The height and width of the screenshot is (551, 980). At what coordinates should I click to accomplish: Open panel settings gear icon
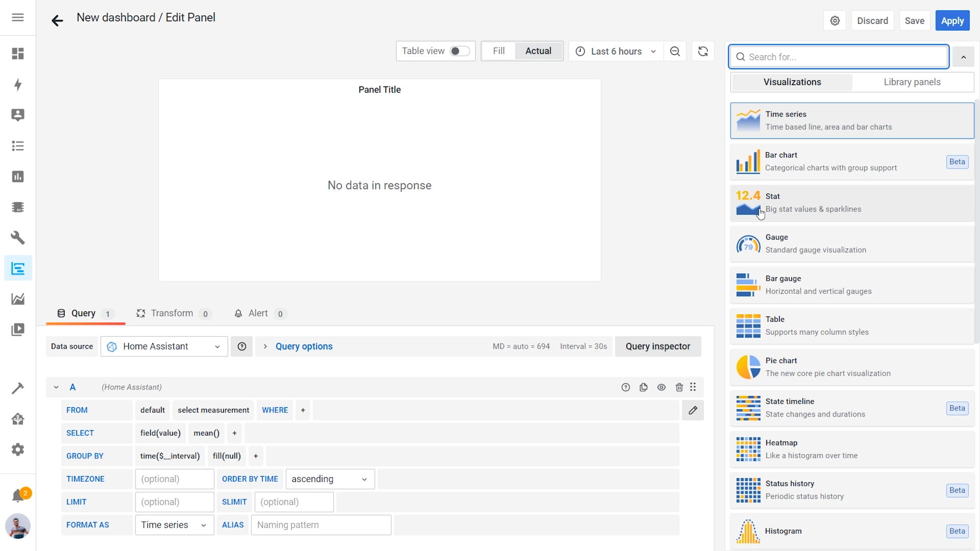(835, 21)
